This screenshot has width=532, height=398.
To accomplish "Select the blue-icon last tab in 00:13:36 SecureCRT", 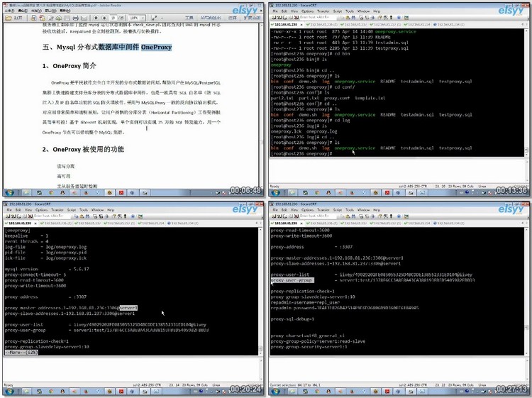I will 450,24.
